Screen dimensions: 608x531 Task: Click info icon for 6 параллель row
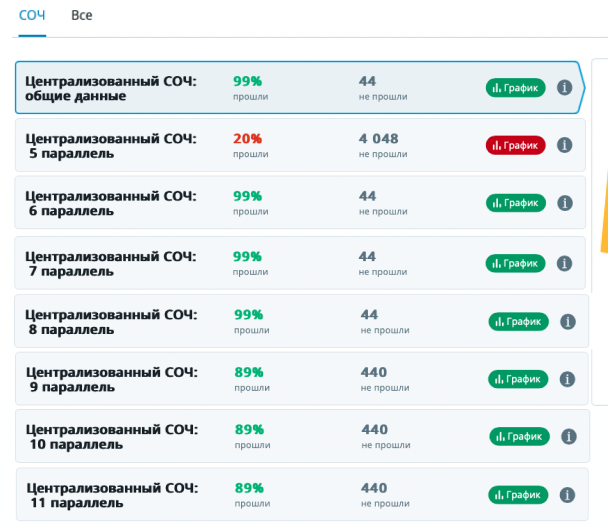click(564, 203)
